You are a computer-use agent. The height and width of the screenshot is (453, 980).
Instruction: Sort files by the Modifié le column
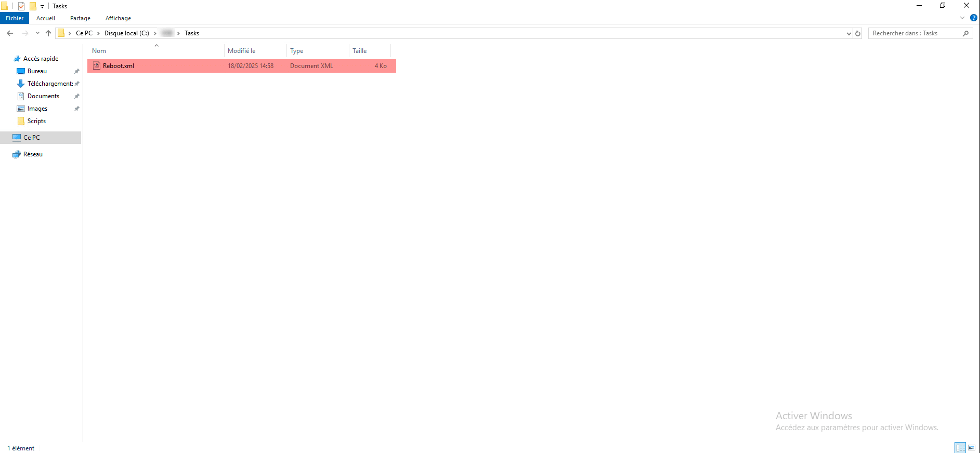pos(242,51)
